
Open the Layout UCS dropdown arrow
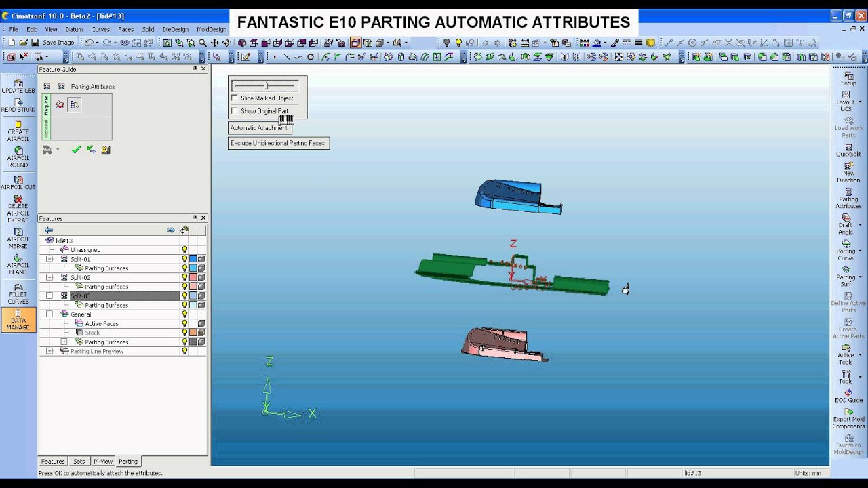pos(860,102)
